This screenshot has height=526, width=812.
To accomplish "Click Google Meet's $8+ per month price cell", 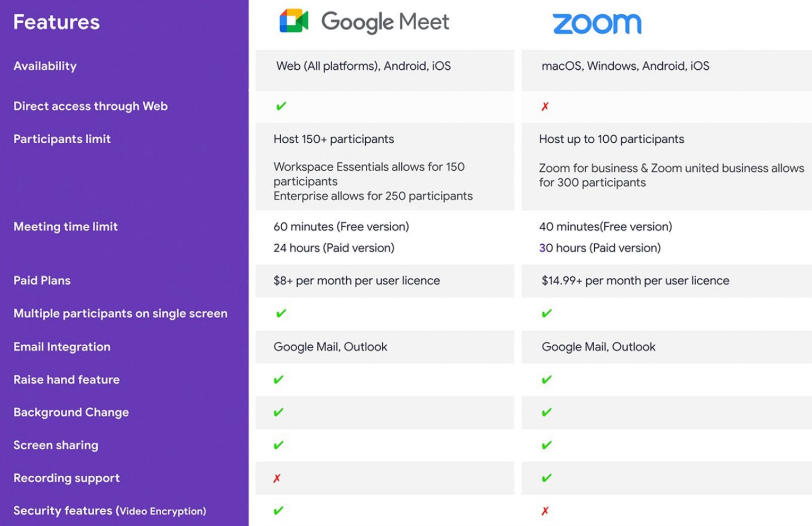I will pos(356,281).
